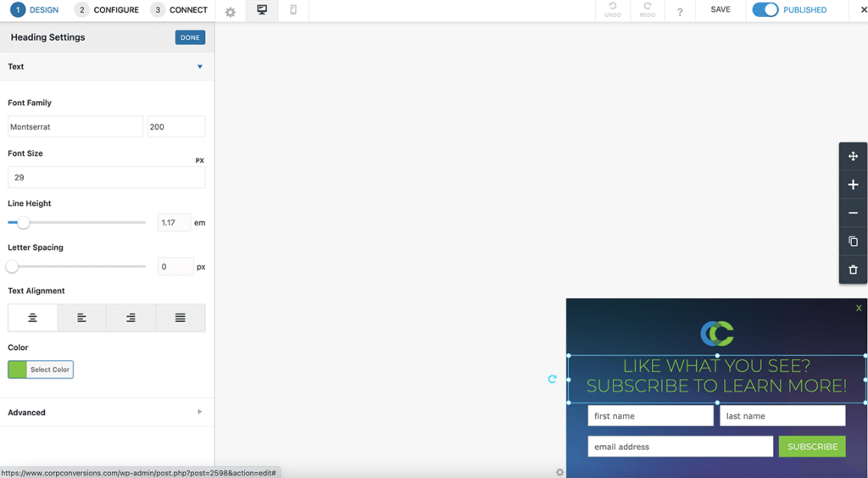Open the settings gear in top toolbar

click(231, 12)
